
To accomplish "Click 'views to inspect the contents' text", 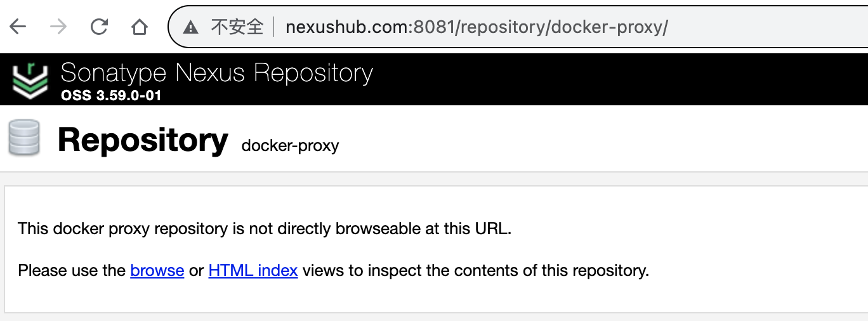I will [x=419, y=271].
